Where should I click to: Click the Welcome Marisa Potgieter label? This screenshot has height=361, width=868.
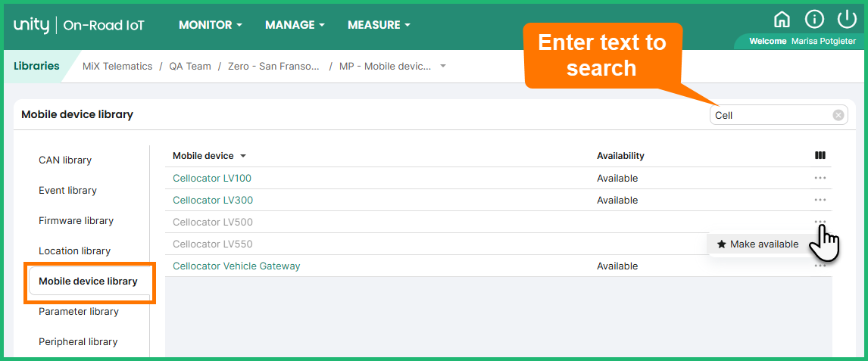[802, 42]
